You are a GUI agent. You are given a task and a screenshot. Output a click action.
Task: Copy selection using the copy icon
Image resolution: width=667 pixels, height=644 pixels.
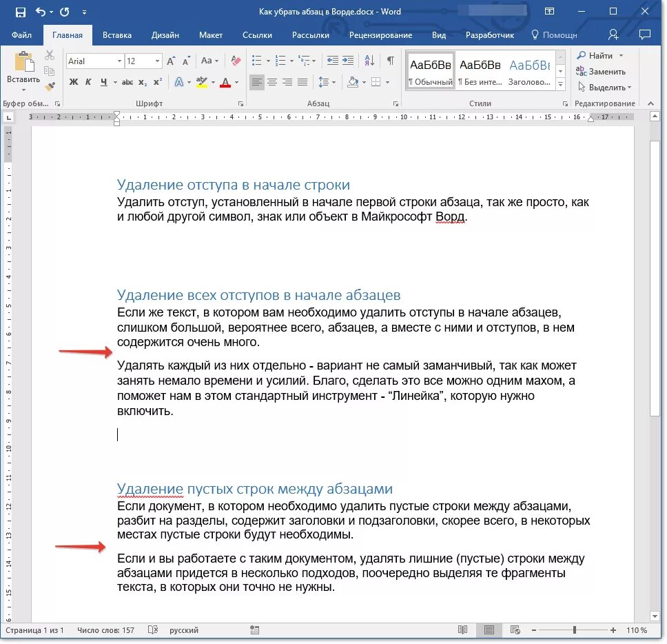[50, 70]
